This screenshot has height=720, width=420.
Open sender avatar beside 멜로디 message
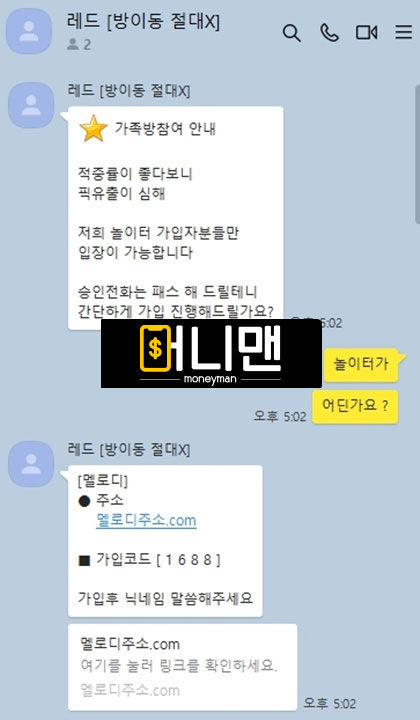point(31,464)
